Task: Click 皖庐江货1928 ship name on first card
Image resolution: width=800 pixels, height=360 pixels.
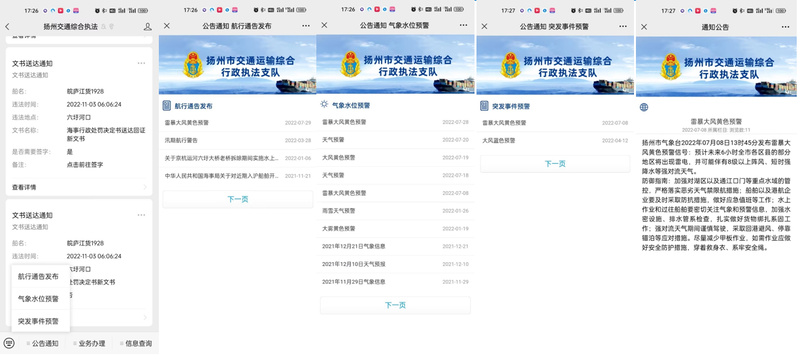Action: pos(85,91)
